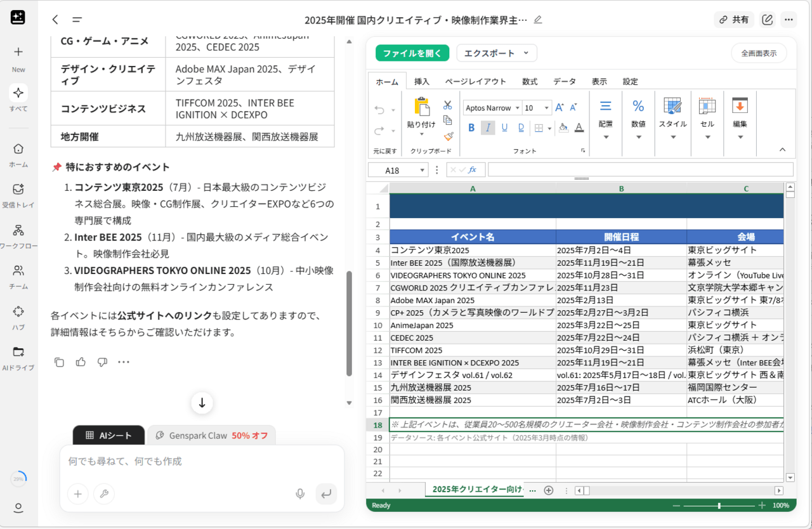Click the microphone voice input icon
The height and width of the screenshot is (529, 812).
pos(300,493)
